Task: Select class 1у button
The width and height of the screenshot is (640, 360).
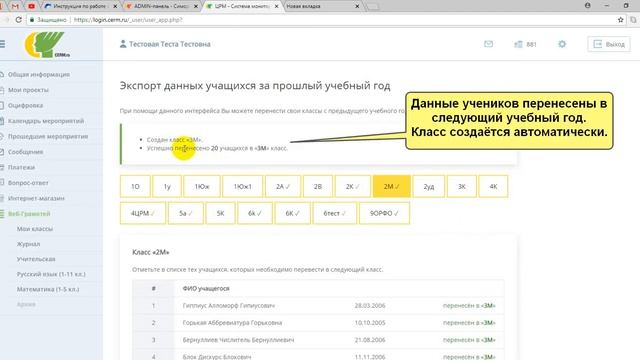Action: coord(167,186)
